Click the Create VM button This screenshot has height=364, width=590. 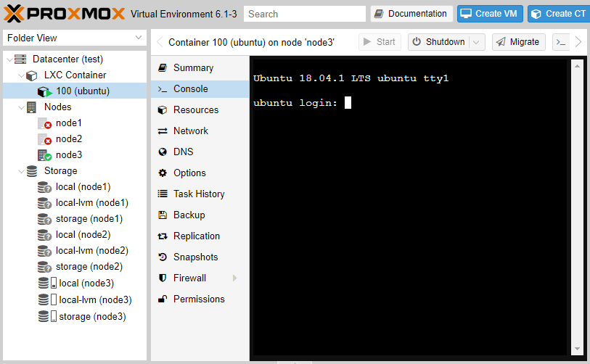click(x=490, y=14)
